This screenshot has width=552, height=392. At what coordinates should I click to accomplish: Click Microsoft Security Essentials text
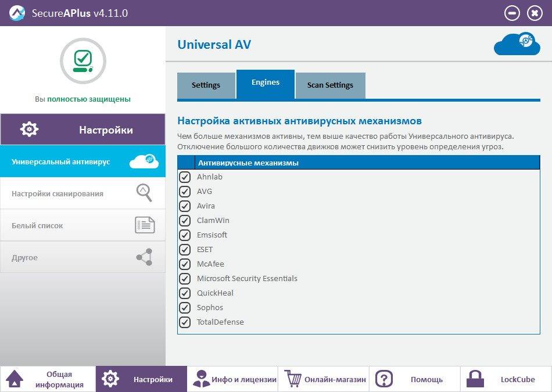[247, 278]
